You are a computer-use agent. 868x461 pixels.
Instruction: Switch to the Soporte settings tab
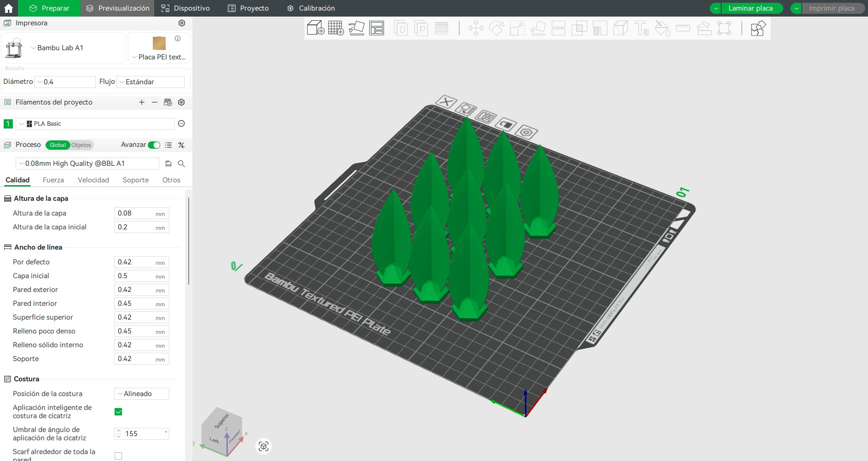(136, 180)
